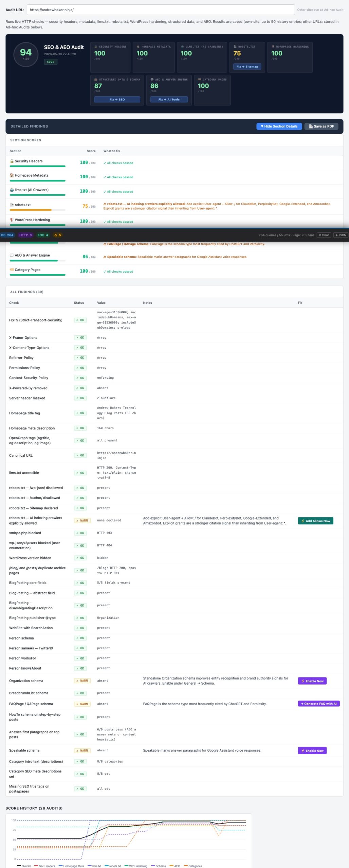The image size is (349, 868).
Task: Click the Security Headers green progress bar
Action: click(x=37, y=166)
